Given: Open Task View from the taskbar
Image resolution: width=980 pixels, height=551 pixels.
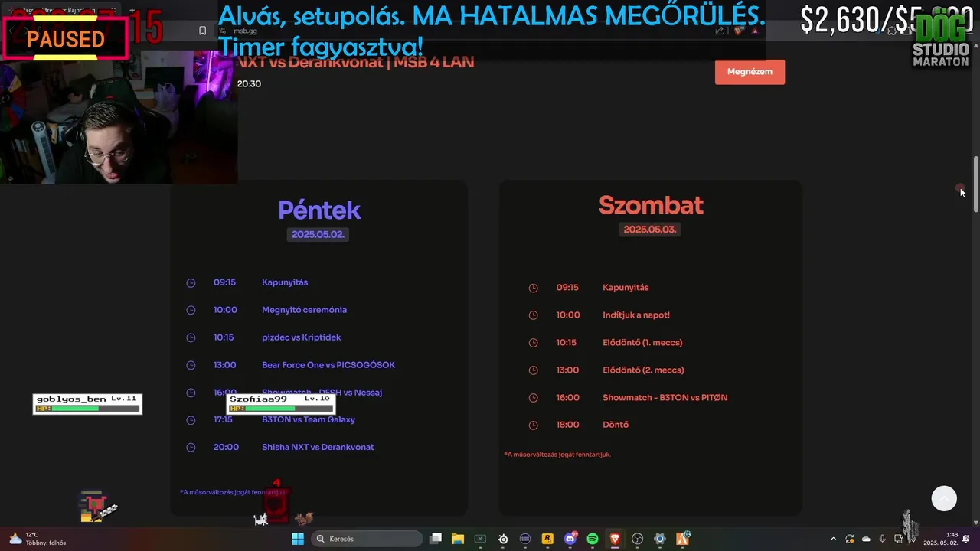Looking at the screenshot, I should coord(436,539).
